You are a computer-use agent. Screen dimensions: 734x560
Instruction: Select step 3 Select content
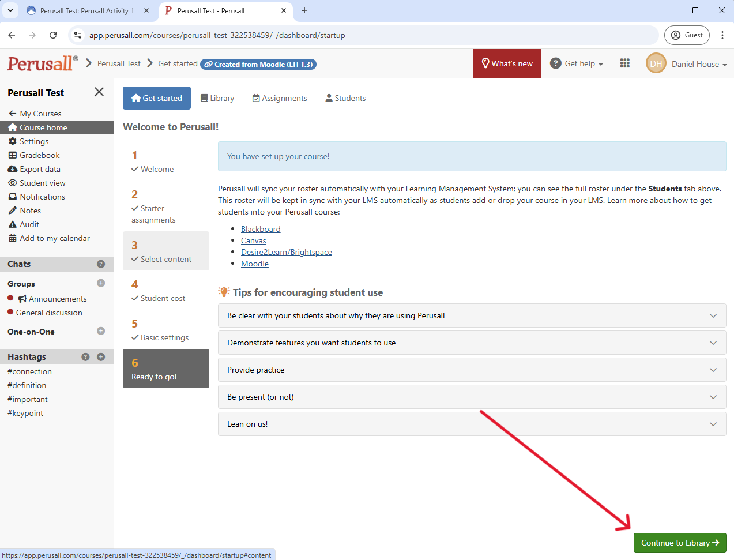coord(165,251)
